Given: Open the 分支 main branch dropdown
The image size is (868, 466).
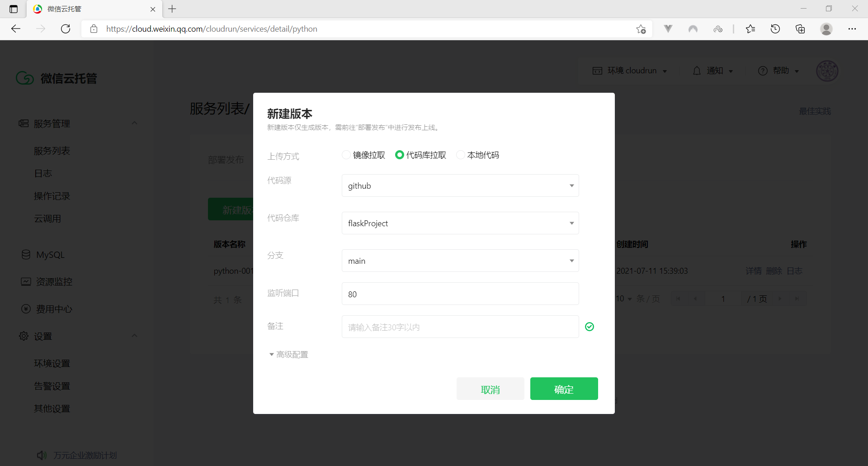Looking at the screenshot, I should click(x=460, y=261).
